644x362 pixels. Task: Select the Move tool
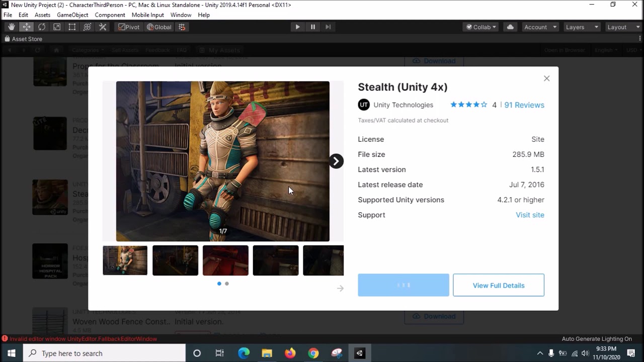tap(27, 27)
